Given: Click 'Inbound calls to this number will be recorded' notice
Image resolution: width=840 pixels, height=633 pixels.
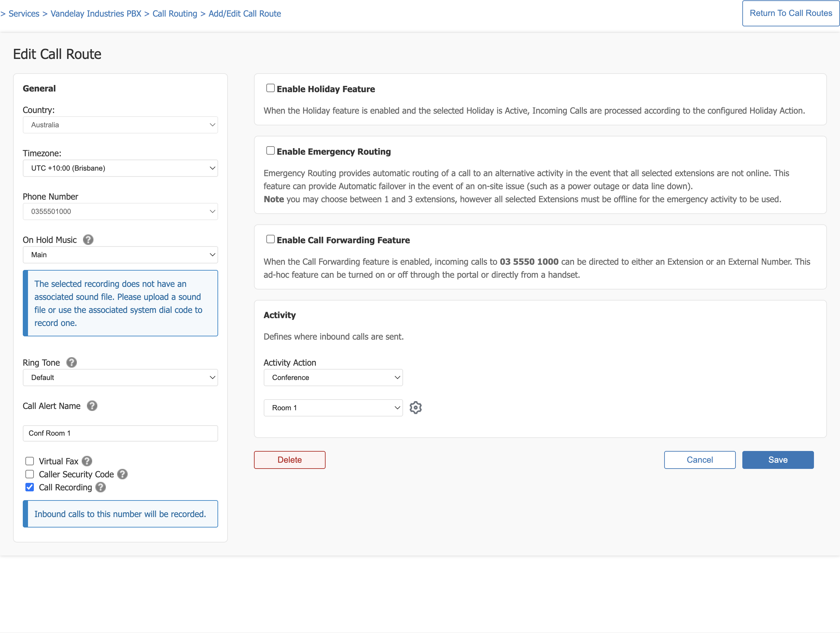Looking at the screenshot, I should (x=120, y=513).
